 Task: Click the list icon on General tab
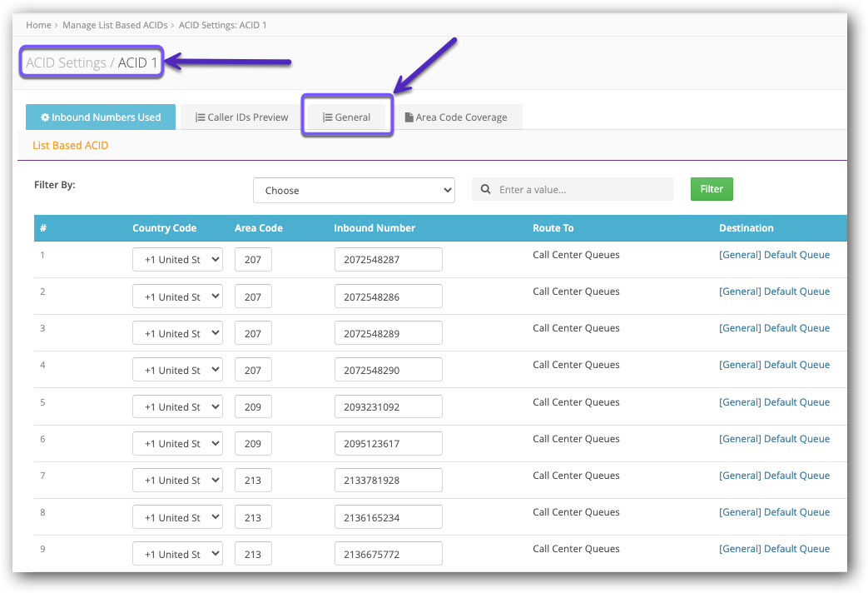pyautogui.click(x=328, y=117)
